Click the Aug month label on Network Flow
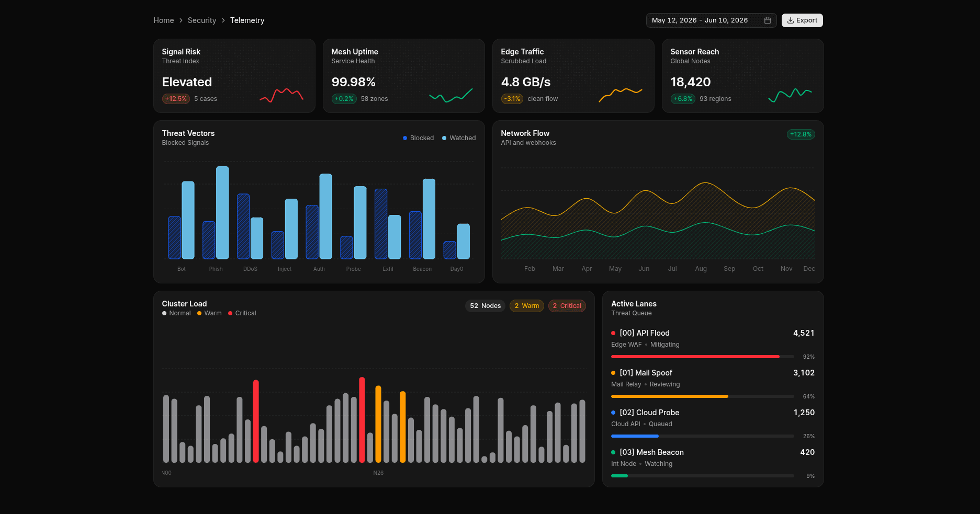This screenshot has width=980, height=514. point(701,269)
